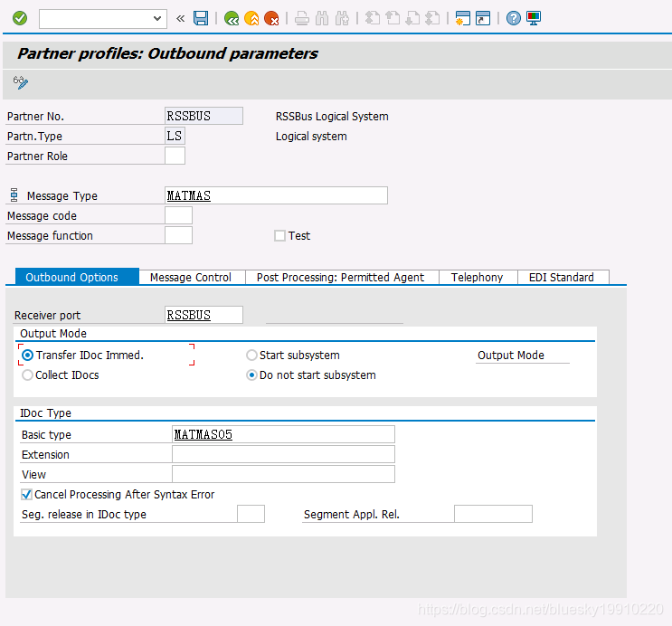Switch to the Message Control tab
672x626 pixels.
coord(191,278)
